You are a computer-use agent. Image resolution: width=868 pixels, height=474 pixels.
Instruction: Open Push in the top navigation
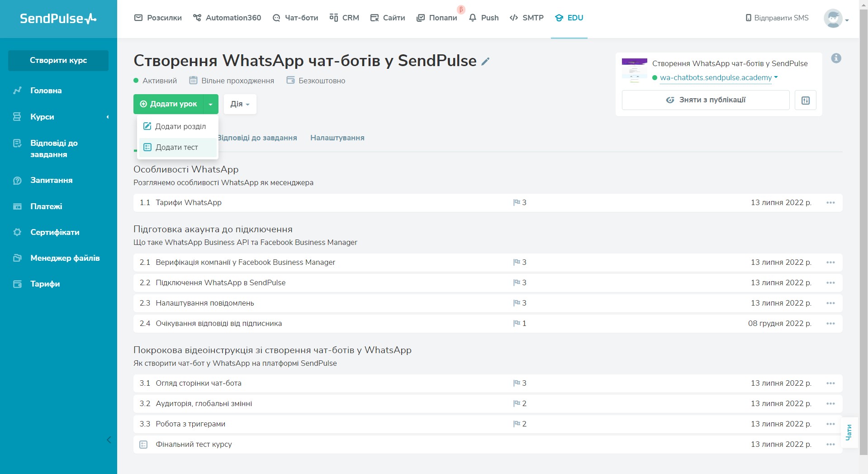(x=484, y=18)
